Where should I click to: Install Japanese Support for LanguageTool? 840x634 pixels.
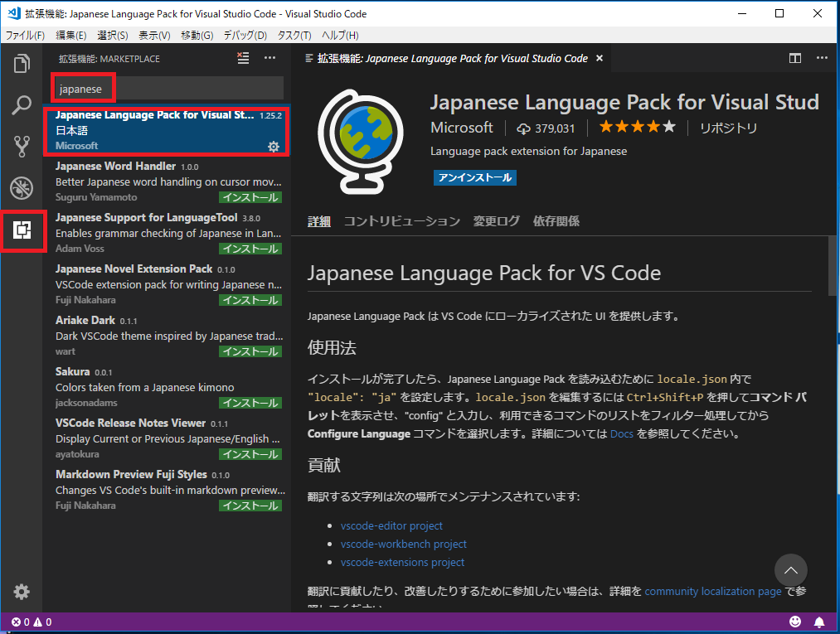[x=250, y=249]
